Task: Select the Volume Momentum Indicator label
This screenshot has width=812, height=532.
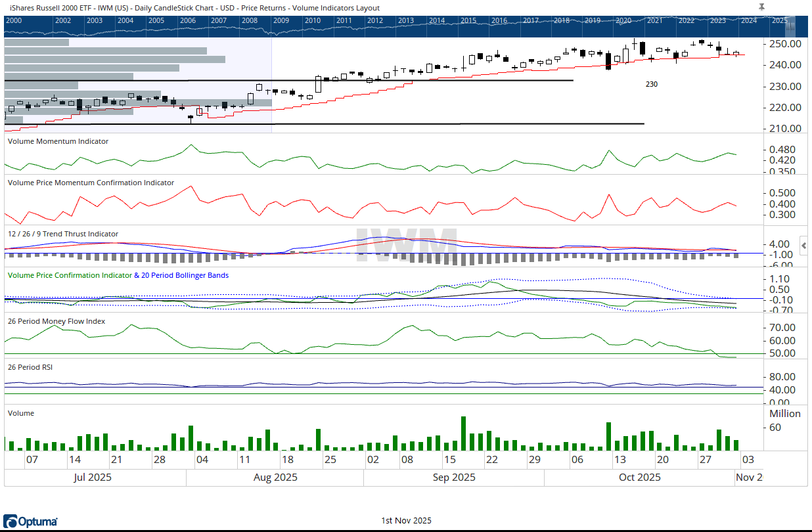Action: click(58, 141)
